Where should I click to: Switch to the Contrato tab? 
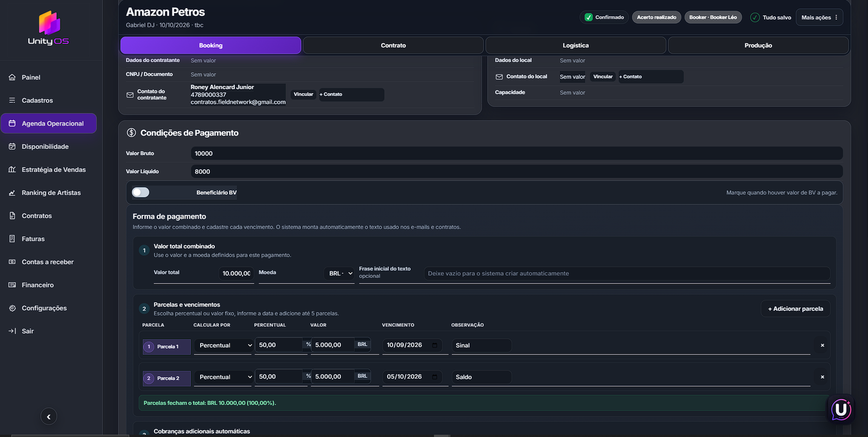point(393,46)
